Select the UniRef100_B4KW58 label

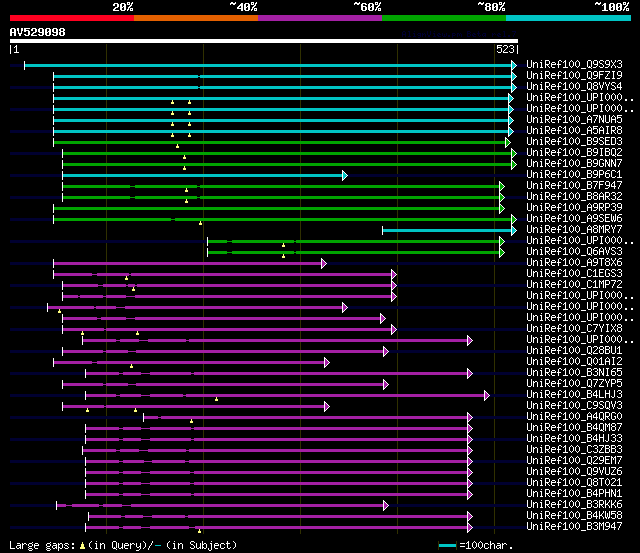[x=574, y=516]
